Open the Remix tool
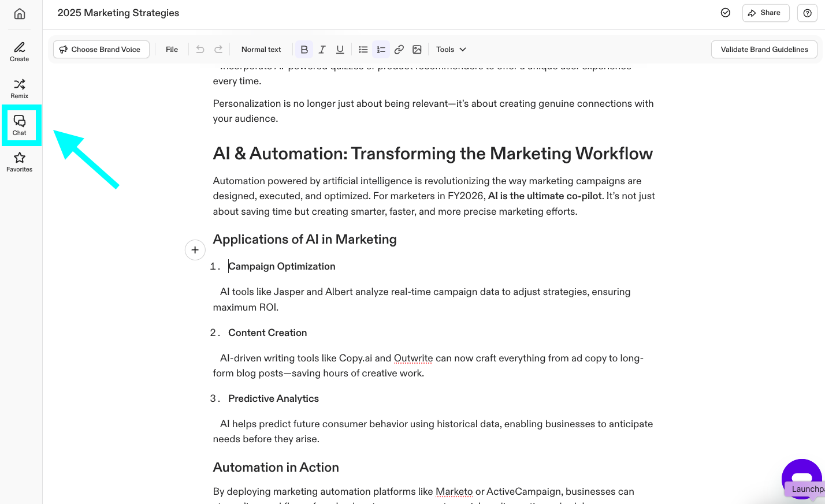 click(x=20, y=88)
